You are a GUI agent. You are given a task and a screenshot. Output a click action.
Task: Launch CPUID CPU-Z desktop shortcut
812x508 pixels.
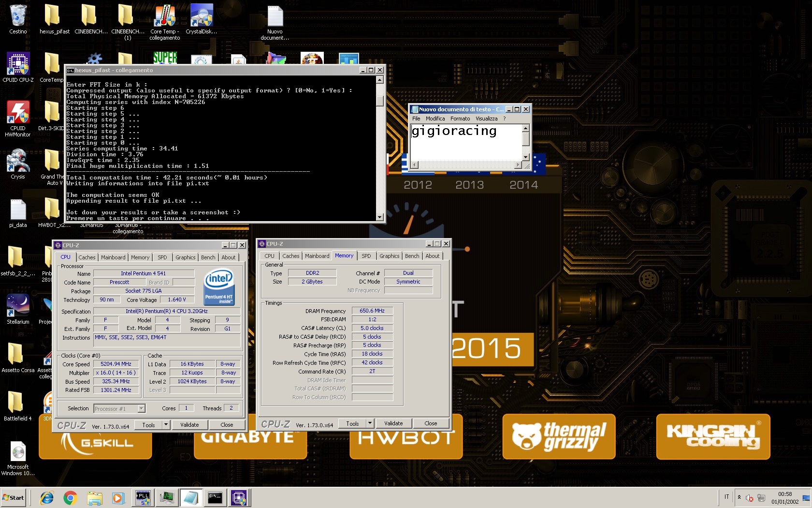18,68
